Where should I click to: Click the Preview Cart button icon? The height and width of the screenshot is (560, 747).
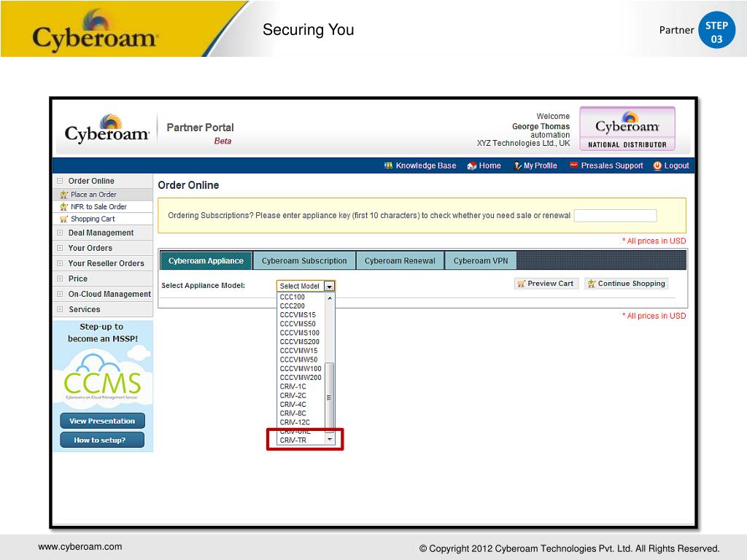point(521,284)
